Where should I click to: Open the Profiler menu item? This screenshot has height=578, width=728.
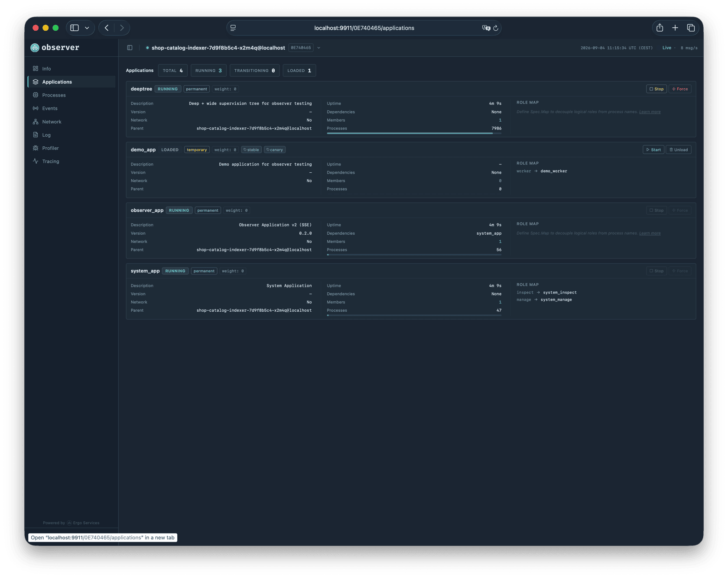pyautogui.click(x=71, y=148)
